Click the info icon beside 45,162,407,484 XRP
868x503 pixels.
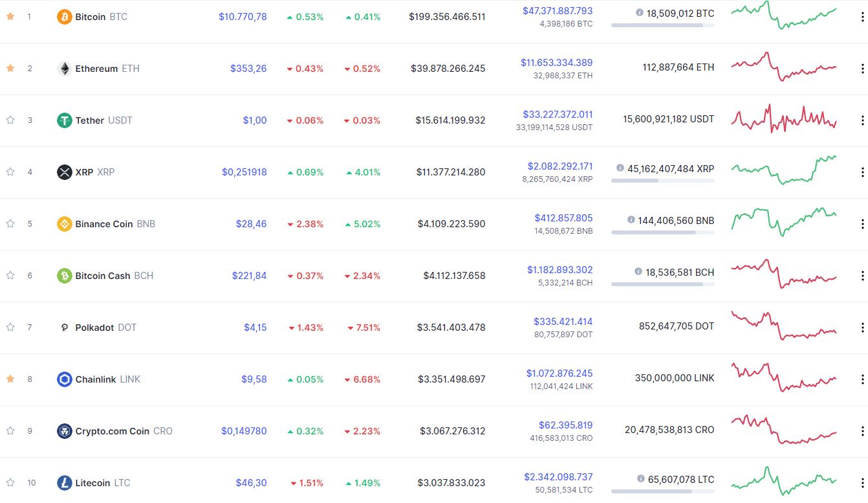click(620, 168)
